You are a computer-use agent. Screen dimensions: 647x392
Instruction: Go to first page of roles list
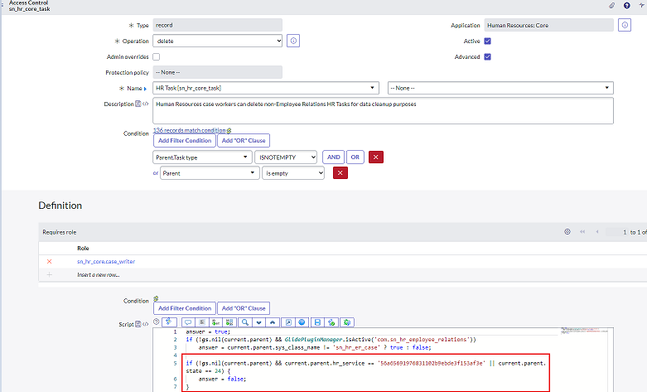[582, 232]
